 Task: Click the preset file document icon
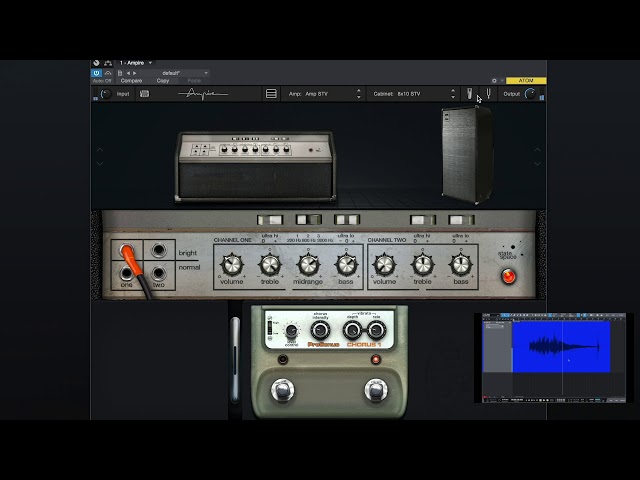[120, 73]
